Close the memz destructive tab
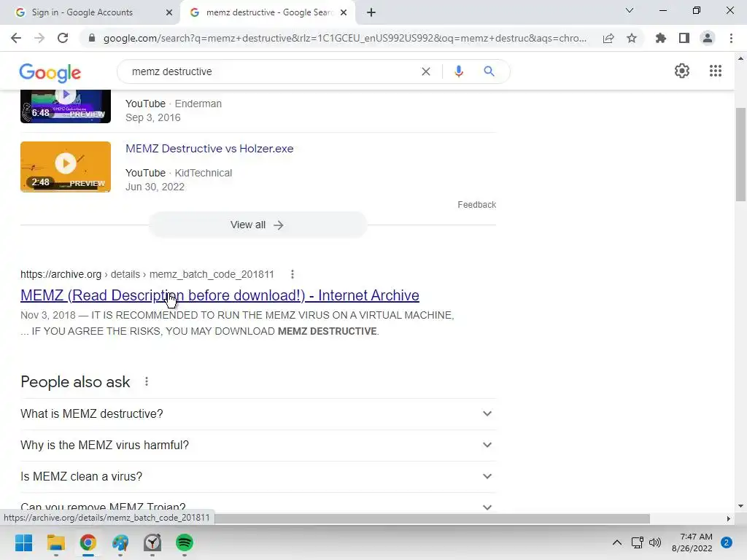 [x=344, y=12]
